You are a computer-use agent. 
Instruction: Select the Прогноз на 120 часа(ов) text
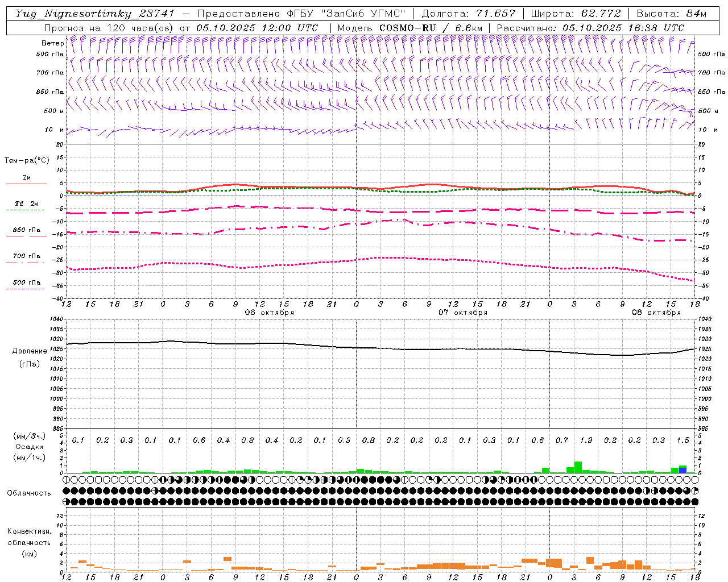110,28
